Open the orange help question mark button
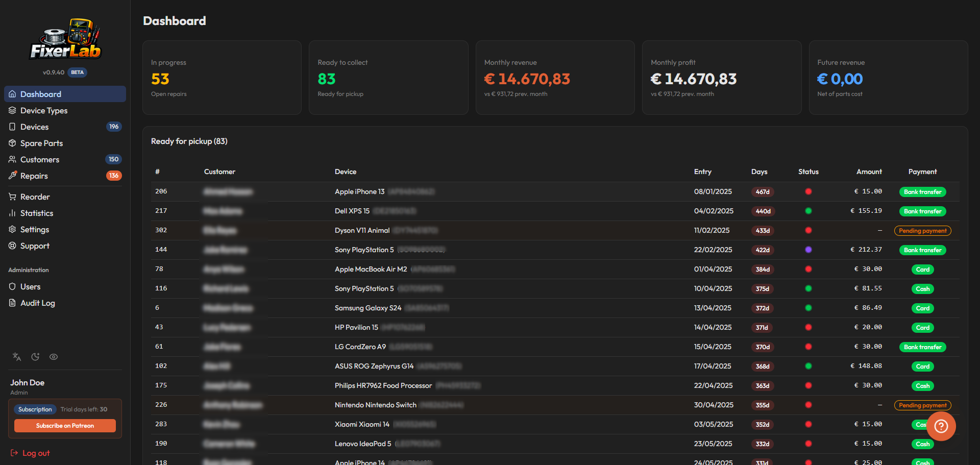This screenshot has height=465, width=980. click(941, 426)
